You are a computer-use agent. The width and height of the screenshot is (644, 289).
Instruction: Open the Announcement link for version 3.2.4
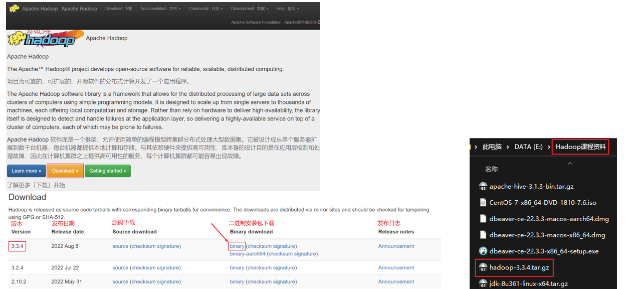(x=396, y=268)
